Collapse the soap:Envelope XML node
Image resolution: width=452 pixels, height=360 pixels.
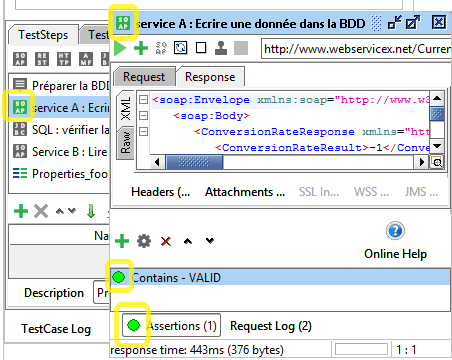[143, 100]
